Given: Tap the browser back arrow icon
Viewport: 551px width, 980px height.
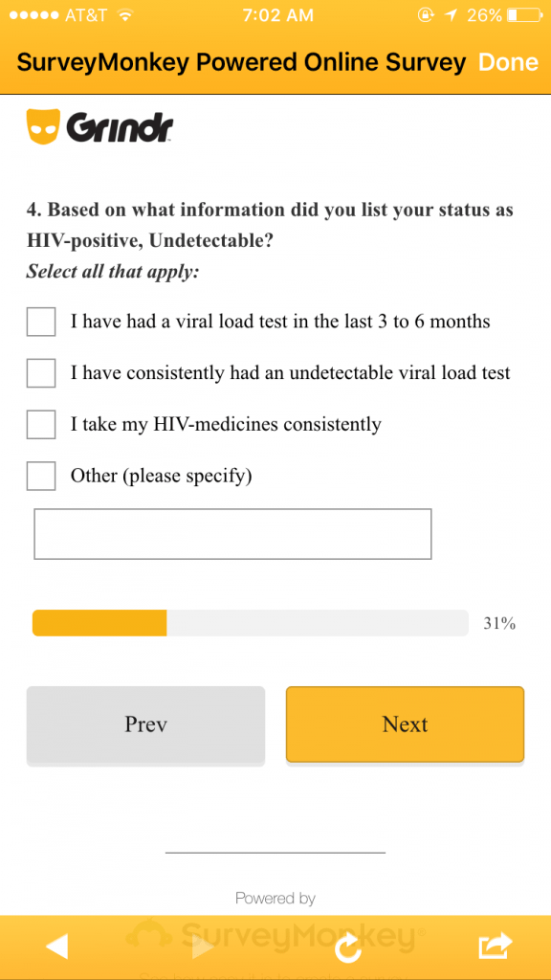Looking at the screenshot, I should (56, 947).
